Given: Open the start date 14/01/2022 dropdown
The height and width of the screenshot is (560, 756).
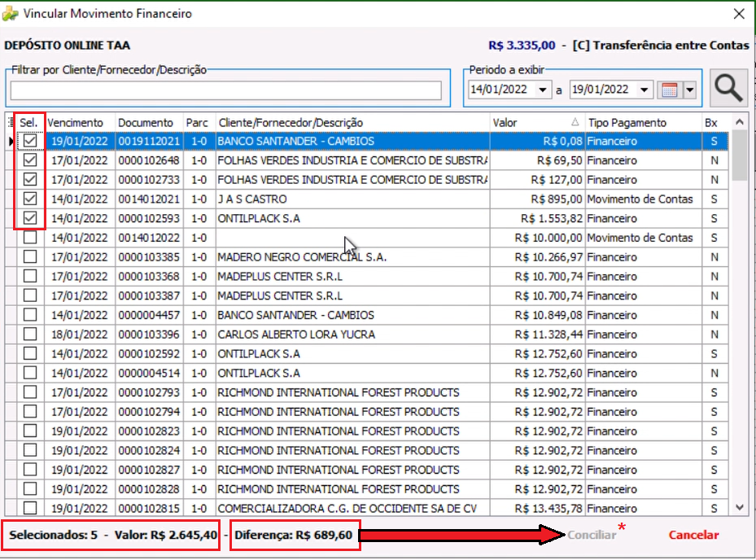Looking at the screenshot, I should pos(543,90).
